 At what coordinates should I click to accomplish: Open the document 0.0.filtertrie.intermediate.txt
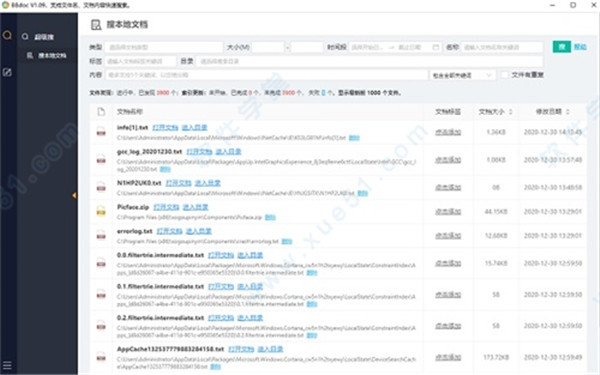click(x=221, y=255)
